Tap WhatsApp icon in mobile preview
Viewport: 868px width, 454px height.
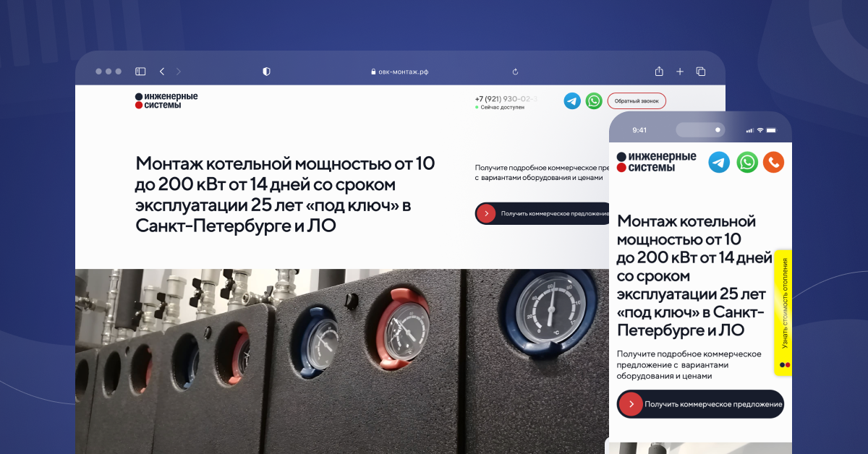click(746, 162)
